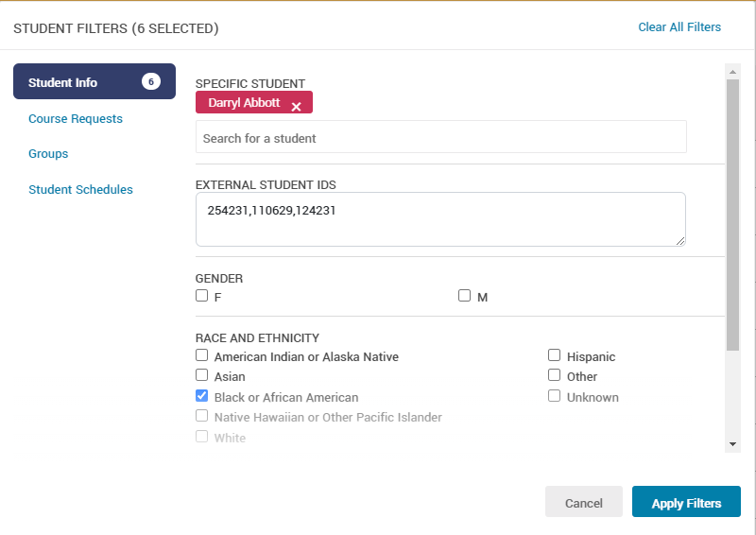Screen dimensions: 756x535
Task: Toggle the Unknown ethnicity checkbox
Action: tap(555, 396)
